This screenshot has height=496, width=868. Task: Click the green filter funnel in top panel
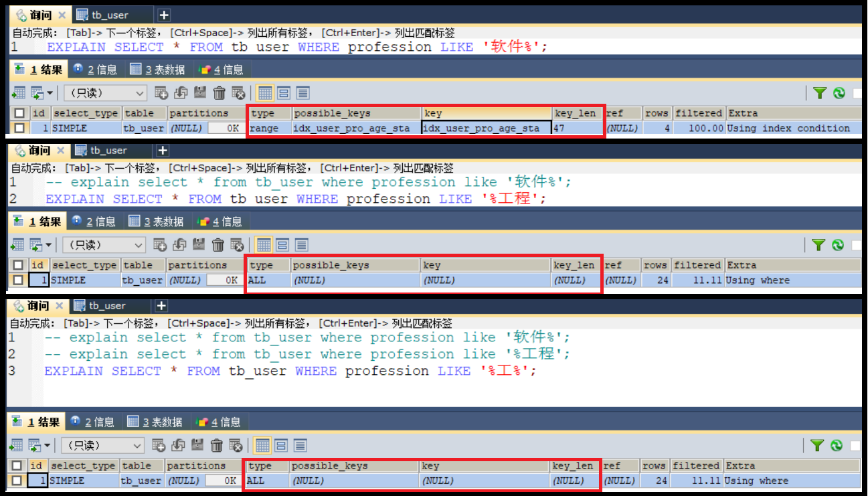click(x=819, y=93)
